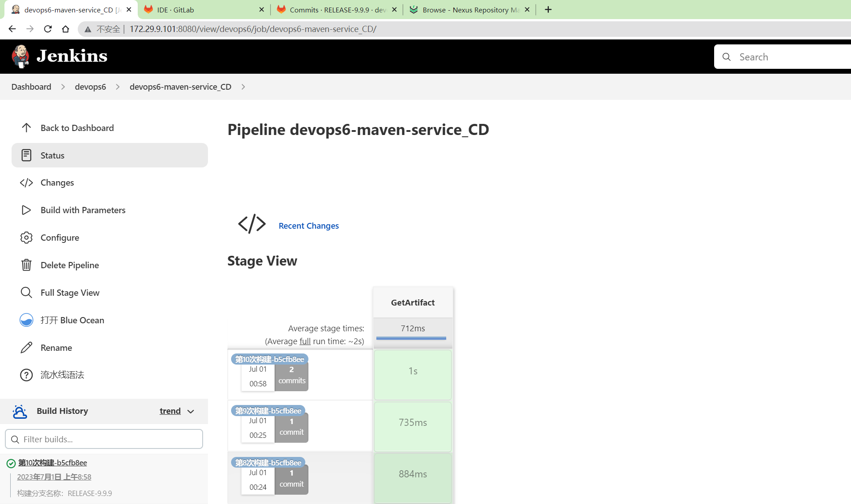Open devops6-maven-service_CD breadcrumb
851x504 pixels.
tap(180, 87)
